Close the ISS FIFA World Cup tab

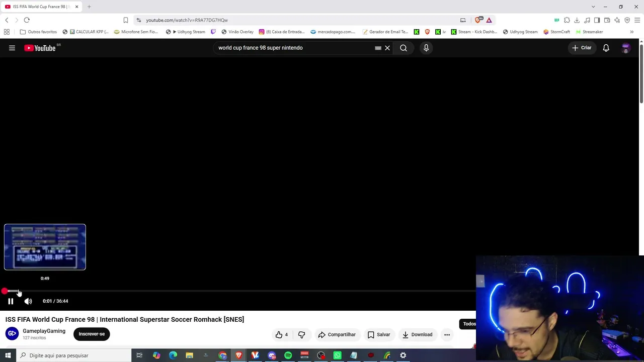(76, 7)
